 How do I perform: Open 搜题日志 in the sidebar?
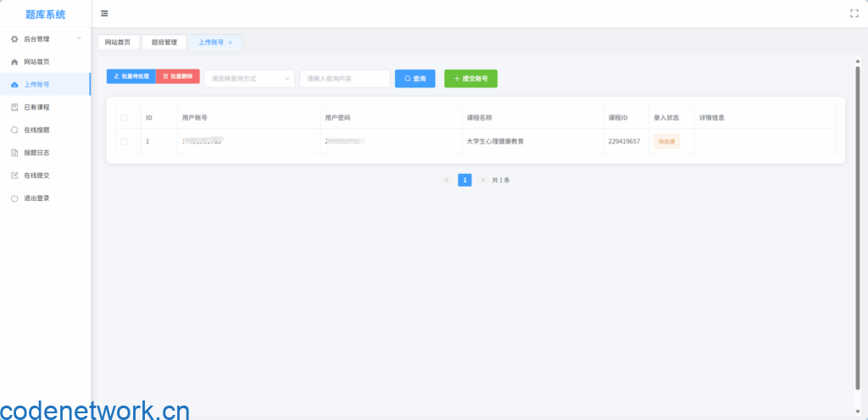[36, 153]
